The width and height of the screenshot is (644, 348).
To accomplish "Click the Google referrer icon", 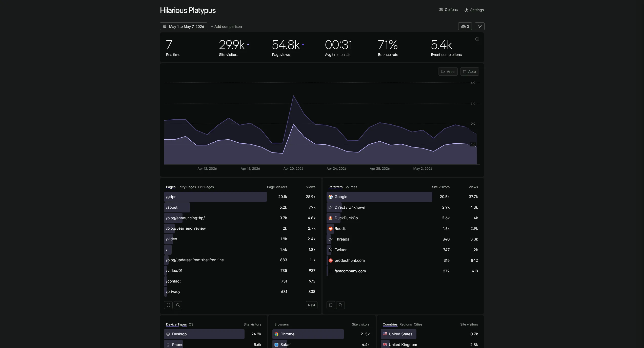I will click(x=330, y=197).
